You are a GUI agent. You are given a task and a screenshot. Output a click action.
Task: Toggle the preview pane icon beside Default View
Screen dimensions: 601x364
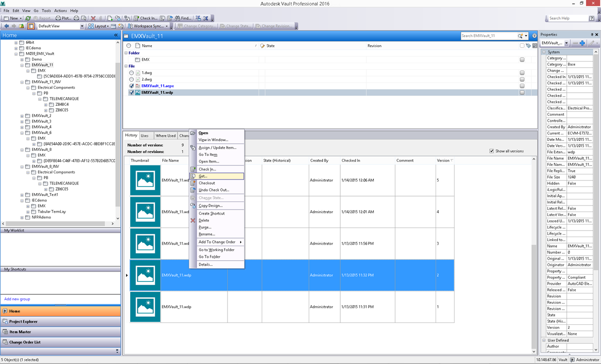pyautogui.click(x=31, y=26)
